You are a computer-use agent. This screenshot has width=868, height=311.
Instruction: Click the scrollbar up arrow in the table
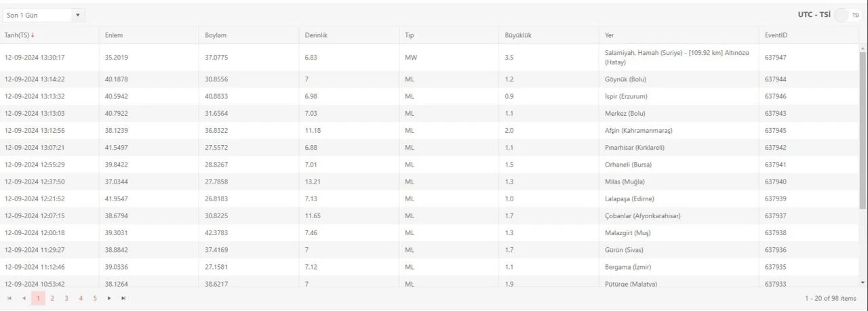[863, 48]
